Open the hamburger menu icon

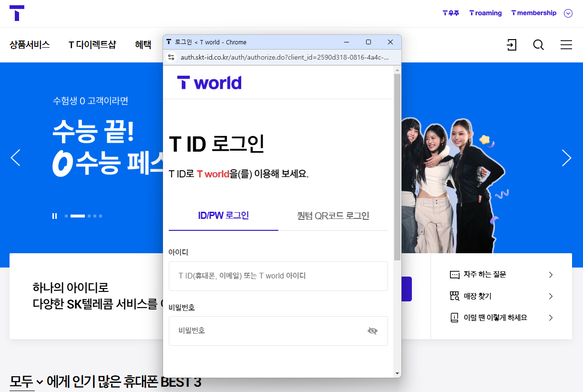[x=566, y=45]
